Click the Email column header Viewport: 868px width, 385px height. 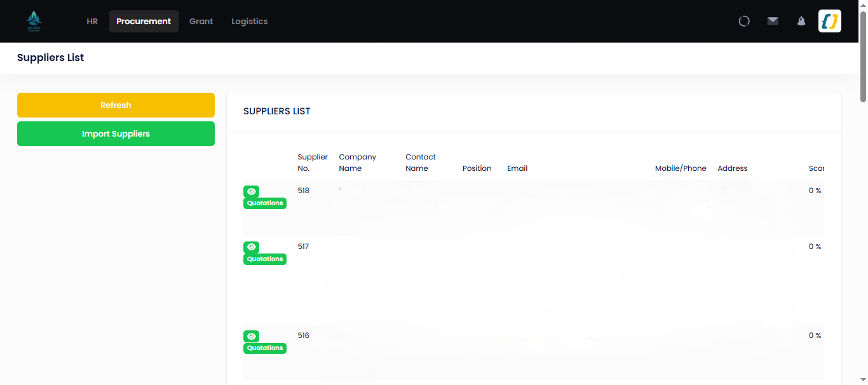pyautogui.click(x=517, y=168)
